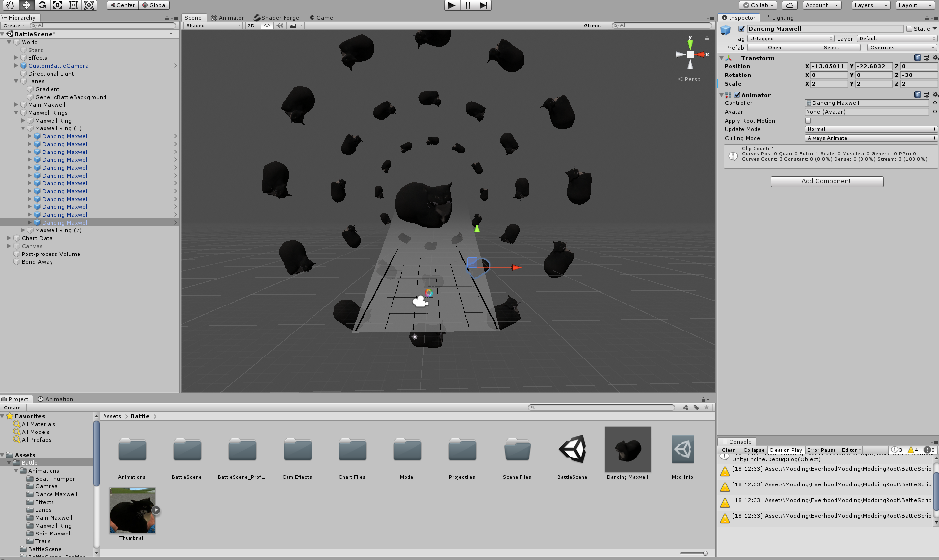Toggle scene audio icon
This screenshot has height=560, width=939.
click(x=280, y=25)
